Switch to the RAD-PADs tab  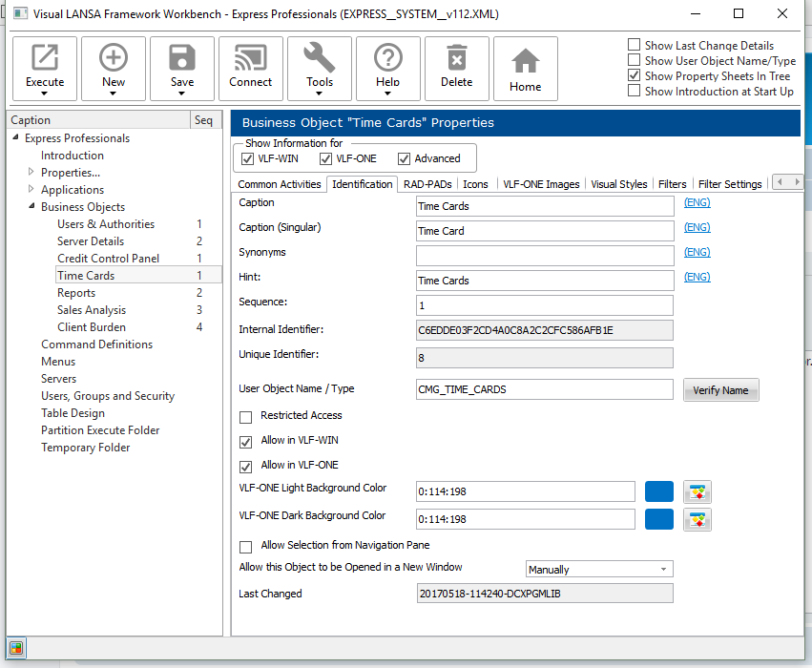tap(427, 184)
